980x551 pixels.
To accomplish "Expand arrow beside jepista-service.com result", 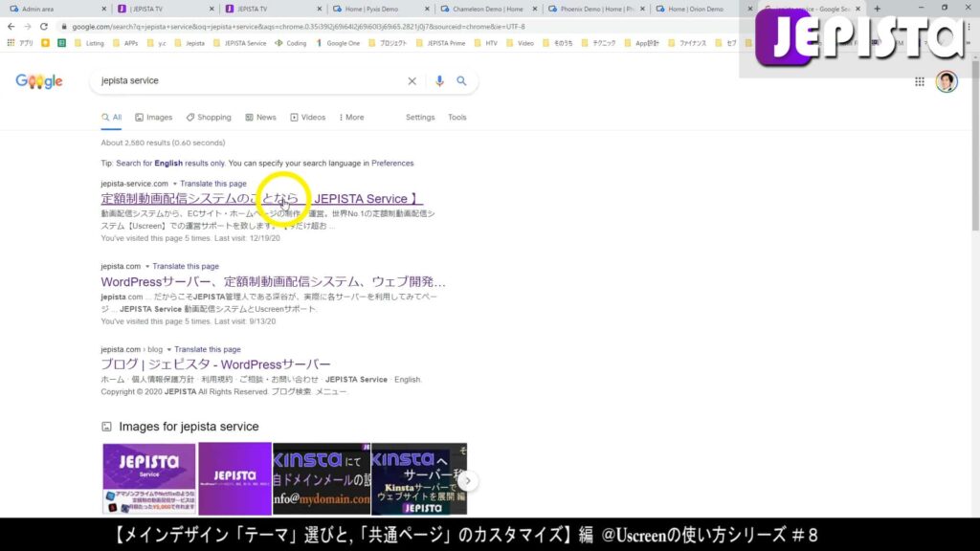I will pyautogui.click(x=175, y=184).
